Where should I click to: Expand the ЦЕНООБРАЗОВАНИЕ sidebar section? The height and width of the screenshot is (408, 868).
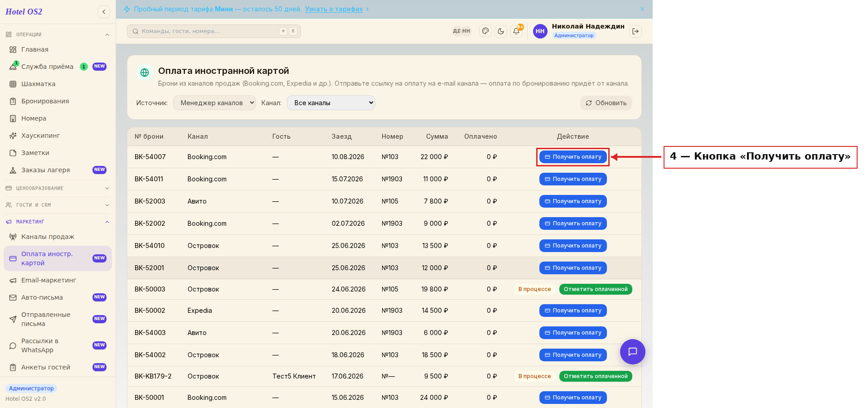[x=58, y=188]
